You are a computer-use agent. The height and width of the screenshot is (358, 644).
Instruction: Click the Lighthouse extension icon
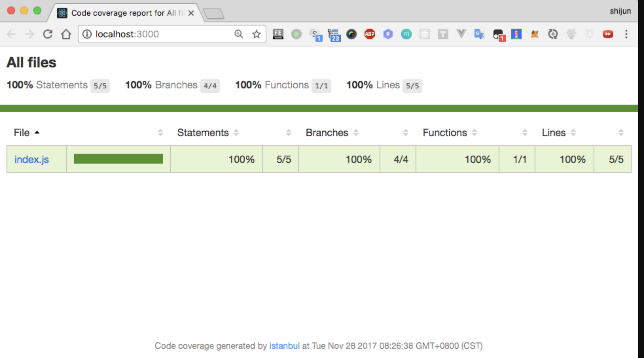(516, 34)
